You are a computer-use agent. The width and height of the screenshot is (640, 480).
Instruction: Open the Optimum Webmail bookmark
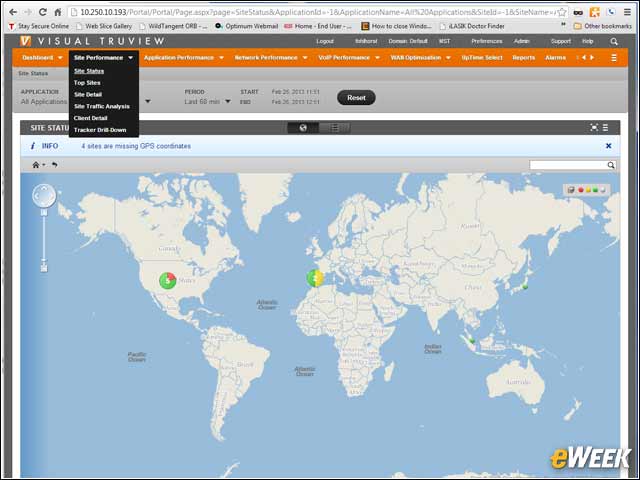[247, 26]
